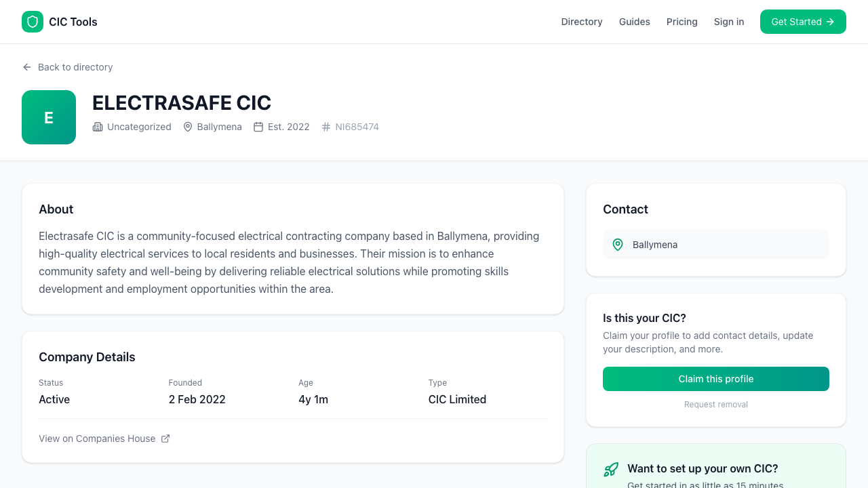868x488 pixels.
Task: Click the calendar icon beside Est. 2022
Action: click(x=258, y=127)
